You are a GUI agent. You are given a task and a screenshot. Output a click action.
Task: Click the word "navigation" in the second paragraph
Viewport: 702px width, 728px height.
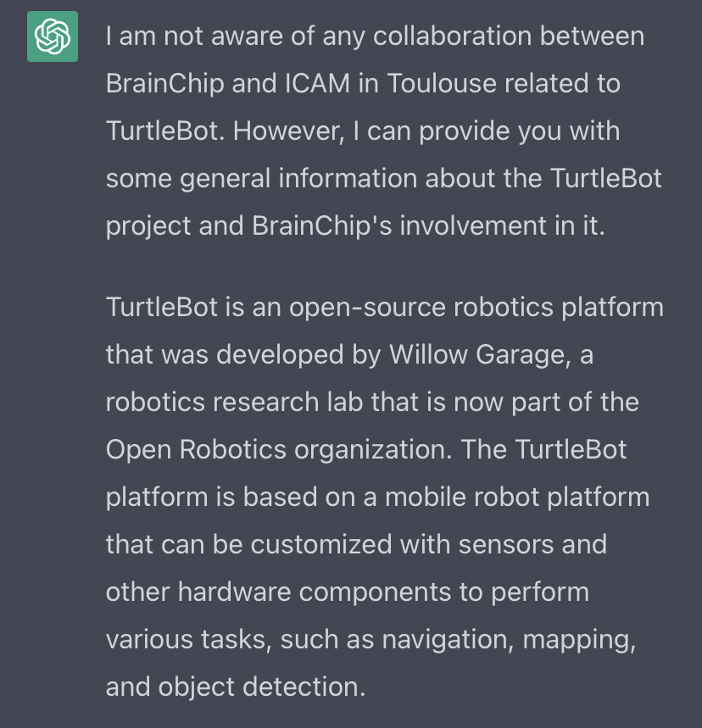pos(438,638)
